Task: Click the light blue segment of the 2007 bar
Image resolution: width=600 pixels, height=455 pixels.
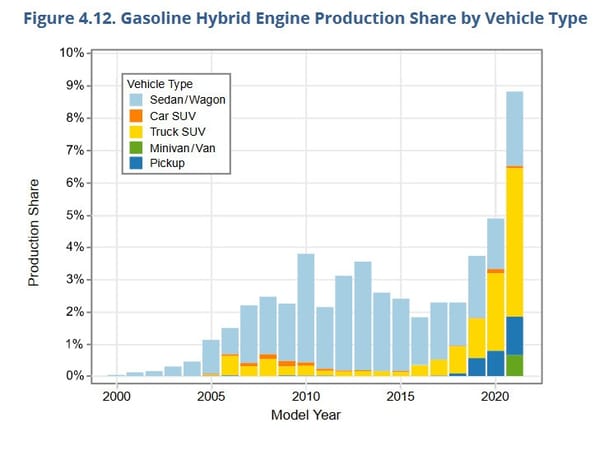Action: click(x=249, y=334)
